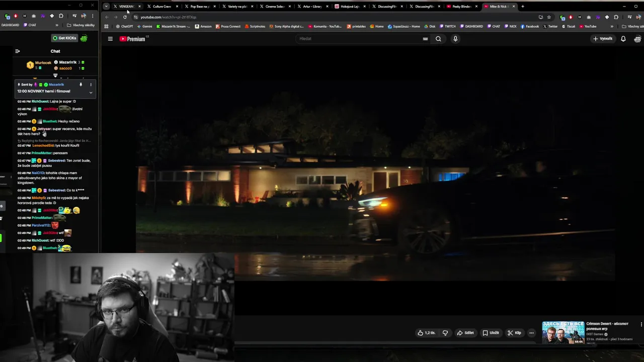Screen dimensions: 644x362
Task: Open extensions puzzle icon in chat window
Action: click(61, 16)
